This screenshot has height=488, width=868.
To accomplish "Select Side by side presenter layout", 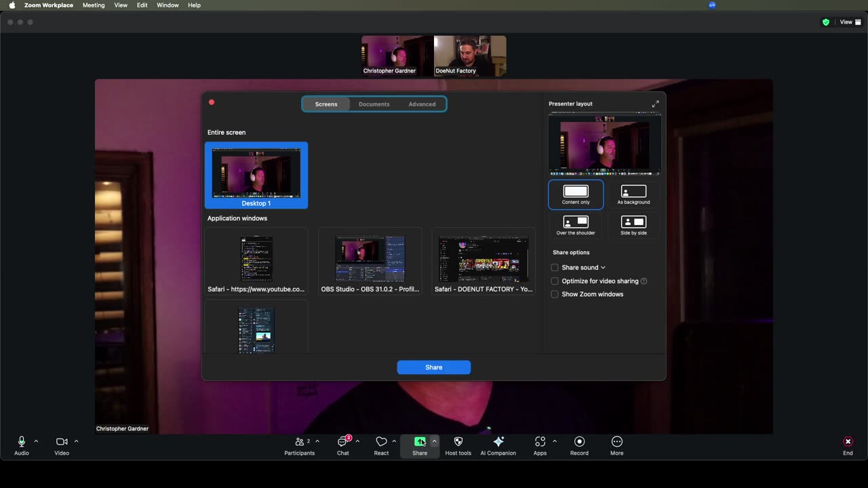I will [x=633, y=225].
